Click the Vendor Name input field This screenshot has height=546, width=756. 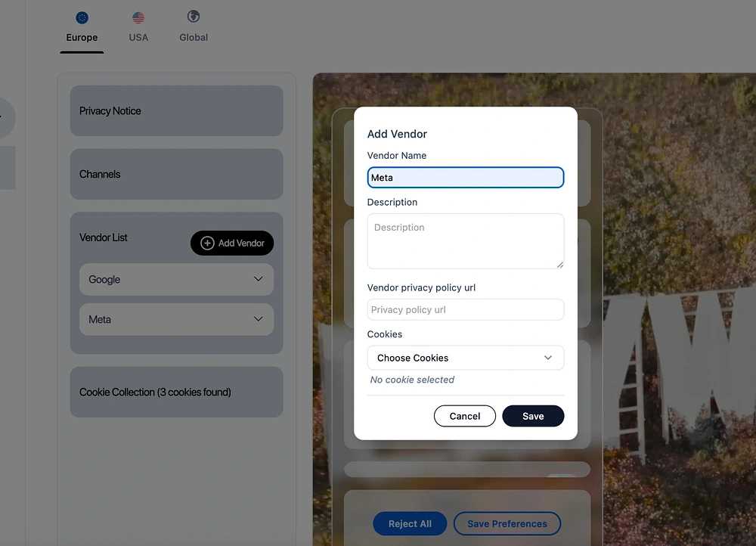tap(465, 178)
